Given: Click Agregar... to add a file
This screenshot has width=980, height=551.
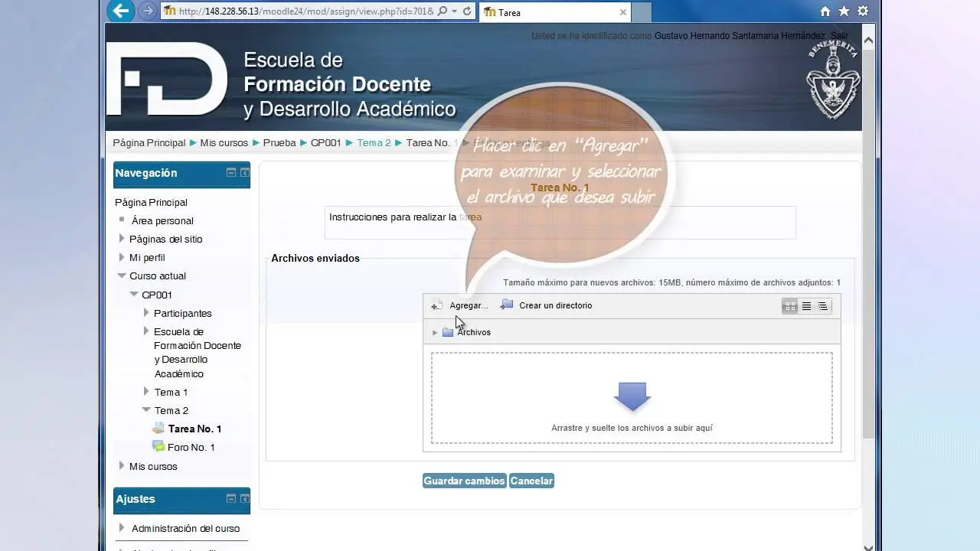Looking at the screenshot, I should point(469,305).
